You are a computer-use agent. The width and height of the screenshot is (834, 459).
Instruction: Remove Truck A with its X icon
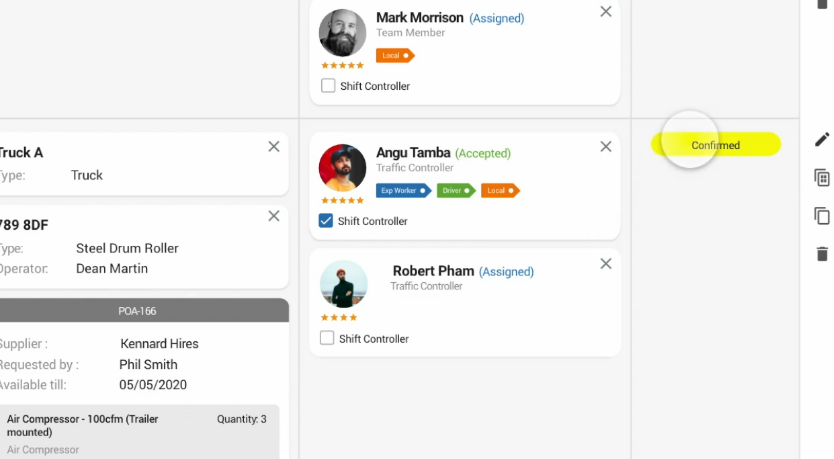(x=274, y=147)
